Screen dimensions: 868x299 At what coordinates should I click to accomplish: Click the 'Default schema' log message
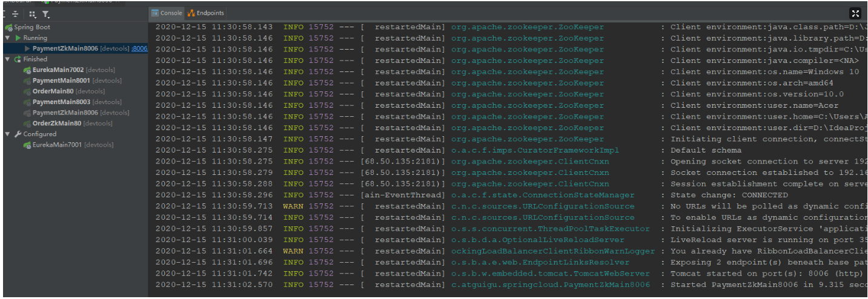706,151
